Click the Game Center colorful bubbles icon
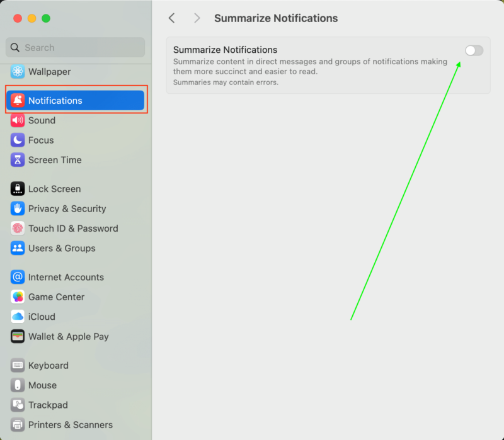This screenshot has width=504, height=440. pos(18,297)
